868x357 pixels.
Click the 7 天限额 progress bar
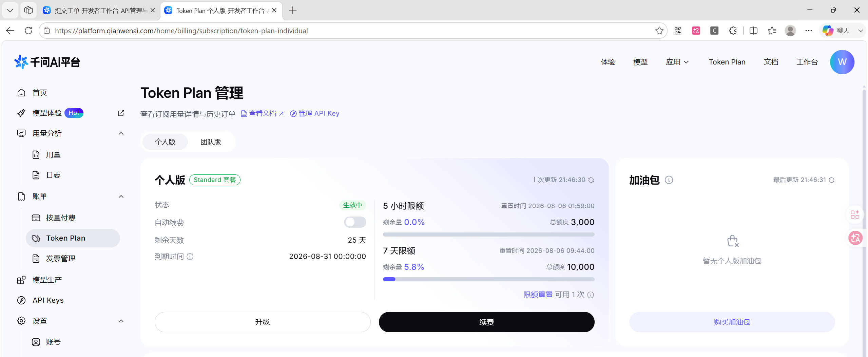tap(488, 279)
